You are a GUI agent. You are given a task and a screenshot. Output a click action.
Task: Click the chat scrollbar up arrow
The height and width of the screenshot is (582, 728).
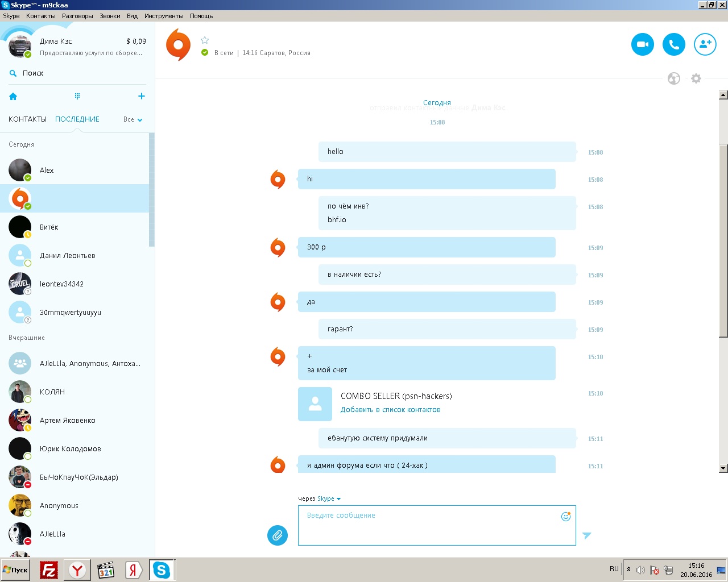click(723, 95)
